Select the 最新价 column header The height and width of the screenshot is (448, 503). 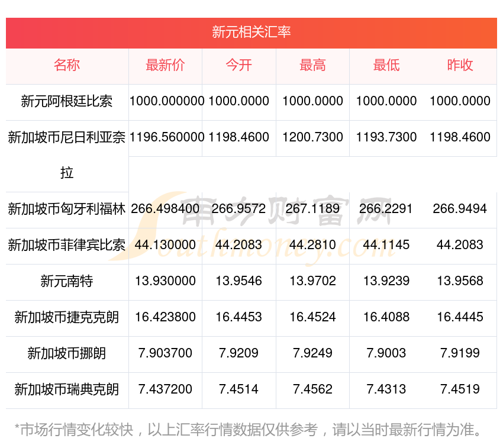(x=165, y=65)
